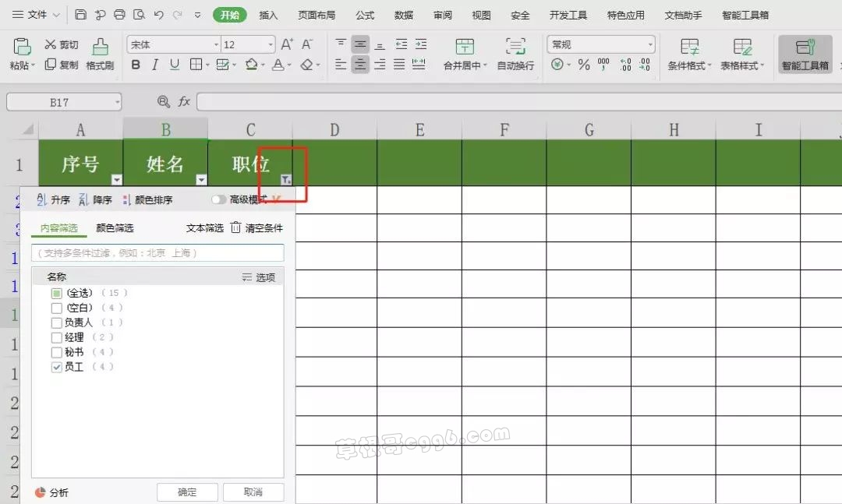Click the filter search input field
The image size is (842, 504).
[x=157, y=253]
